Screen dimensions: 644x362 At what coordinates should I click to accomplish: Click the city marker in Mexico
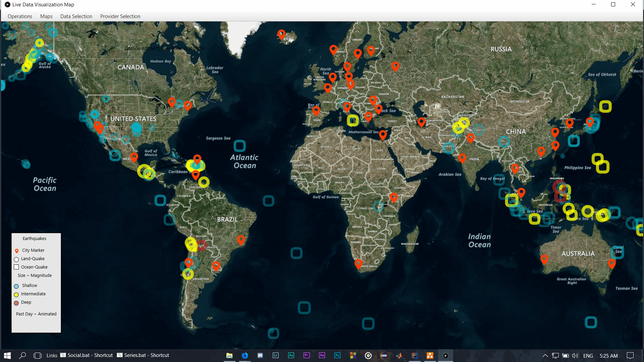tap(134, 157)
